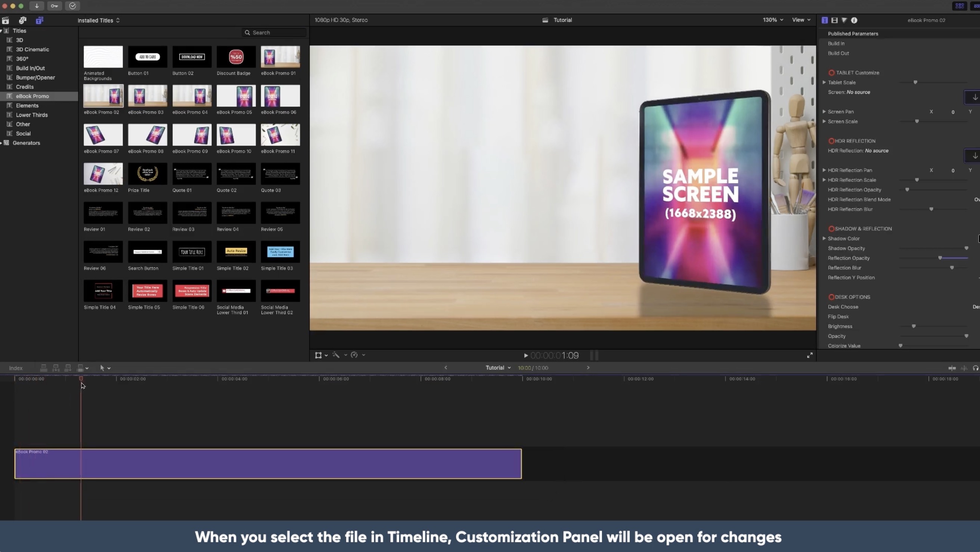Toggle the headphones audio skimming icon

pyautogui.click(x=976, y=368)
